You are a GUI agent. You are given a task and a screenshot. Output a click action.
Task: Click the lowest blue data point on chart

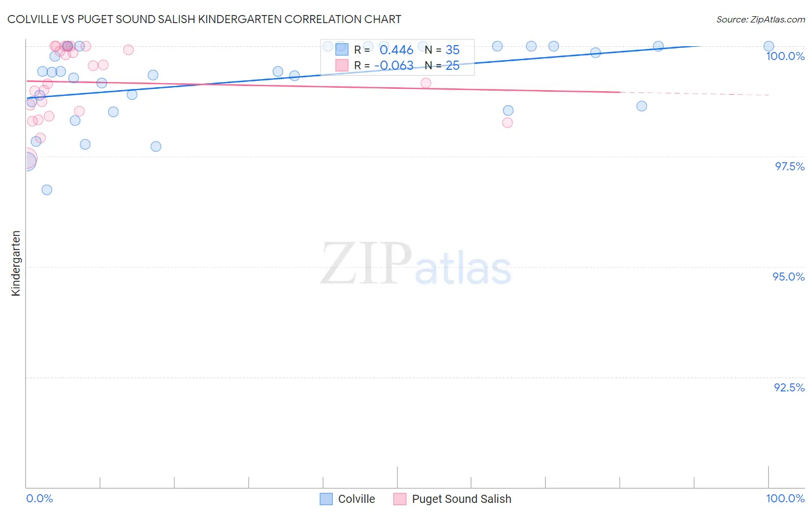point(47,190)
